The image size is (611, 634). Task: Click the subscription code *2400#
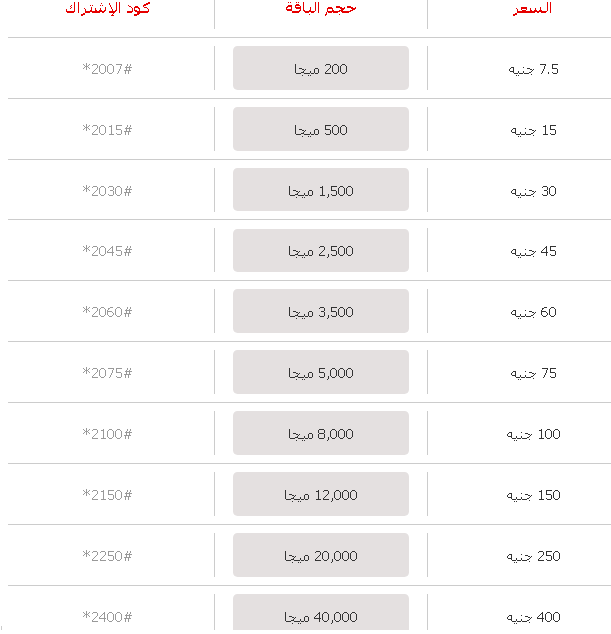click(107, 617)
